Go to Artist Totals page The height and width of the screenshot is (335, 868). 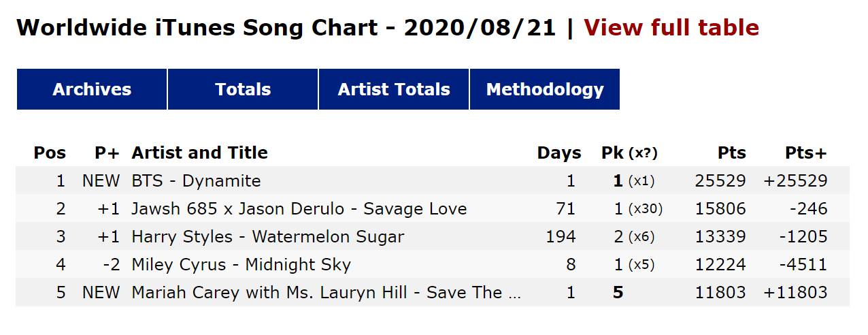click(394, 89)
